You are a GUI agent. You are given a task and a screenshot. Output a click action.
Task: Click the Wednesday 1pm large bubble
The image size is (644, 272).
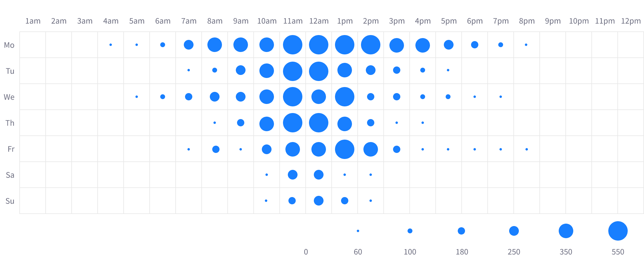(344, 97)
